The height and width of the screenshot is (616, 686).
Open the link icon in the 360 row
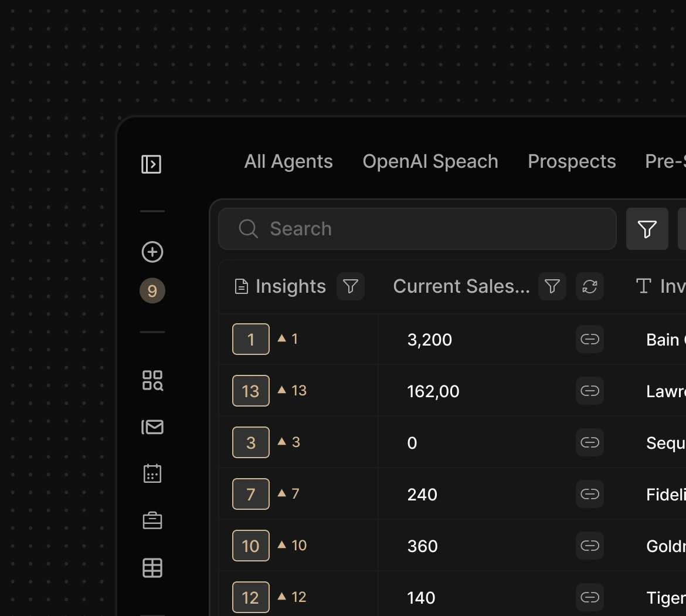[x=590, y=546]
